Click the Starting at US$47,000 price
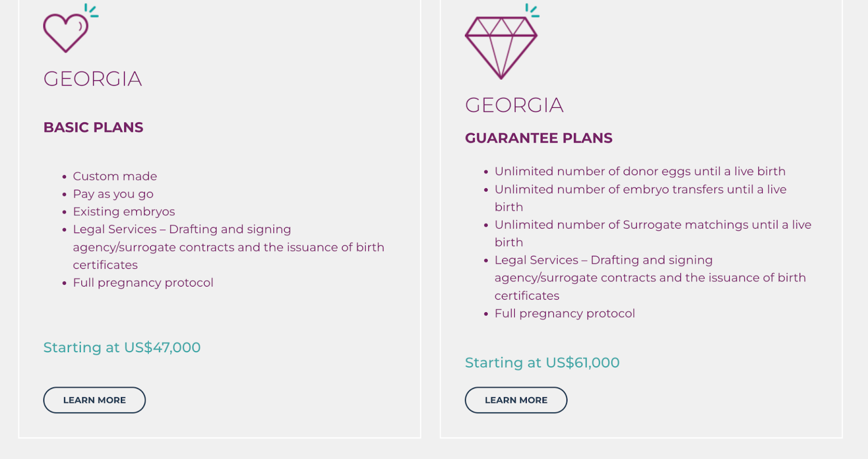Image resolution: width=868 pixels, height=459 pixels. 122,347
